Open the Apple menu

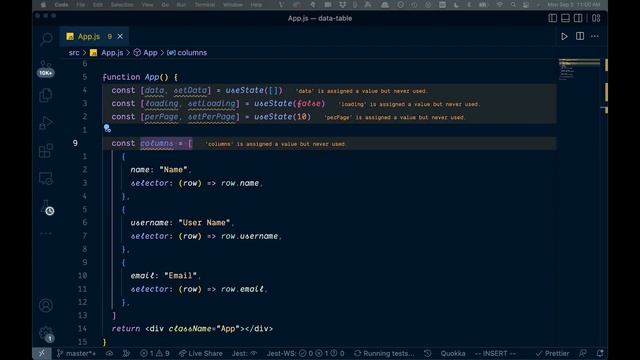coord(43,5)
